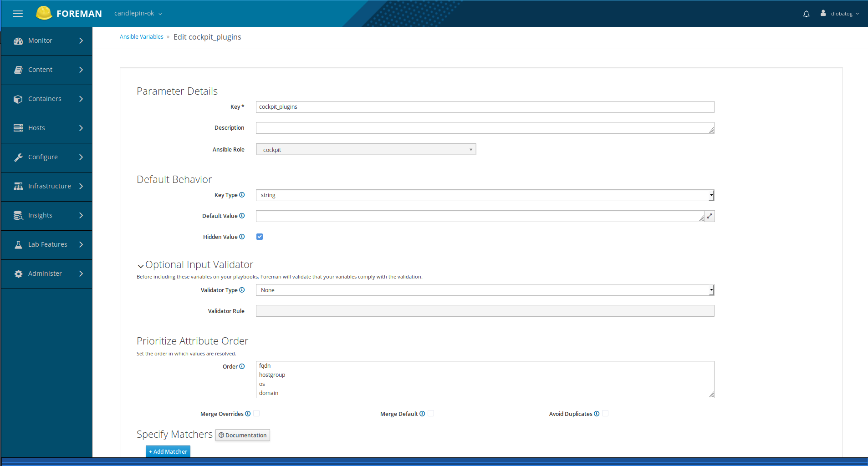Image resolution: width=868 pixels, height=466 pixels.
Task: Open the Insights menu item
Action: (47, 215)
